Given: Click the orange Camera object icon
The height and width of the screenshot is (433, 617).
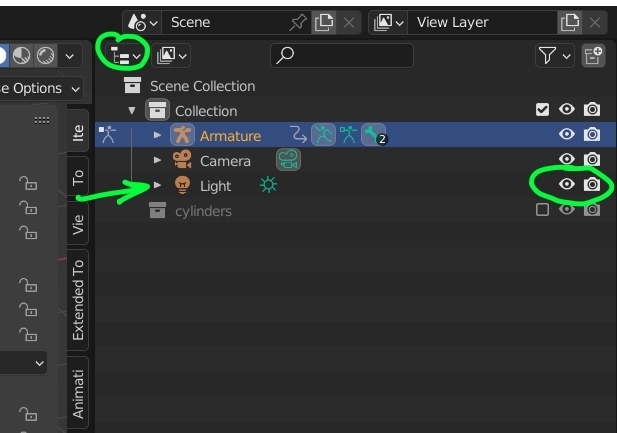Looking at the screenshot, I should pyautogui.click(x=182, y=159).
